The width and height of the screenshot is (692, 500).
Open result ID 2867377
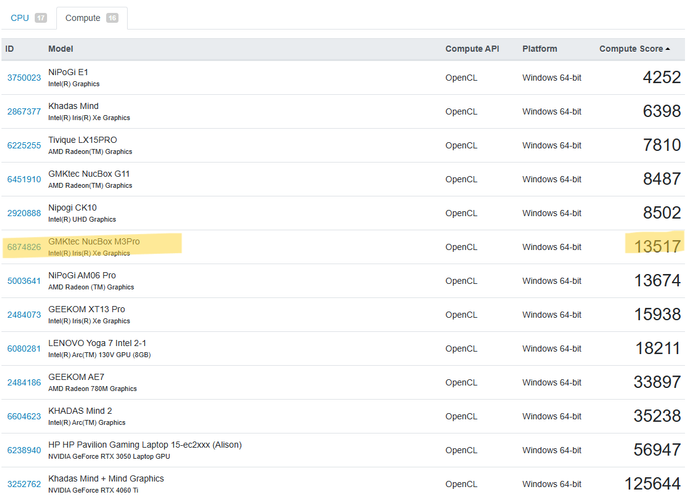click(24, 112)
